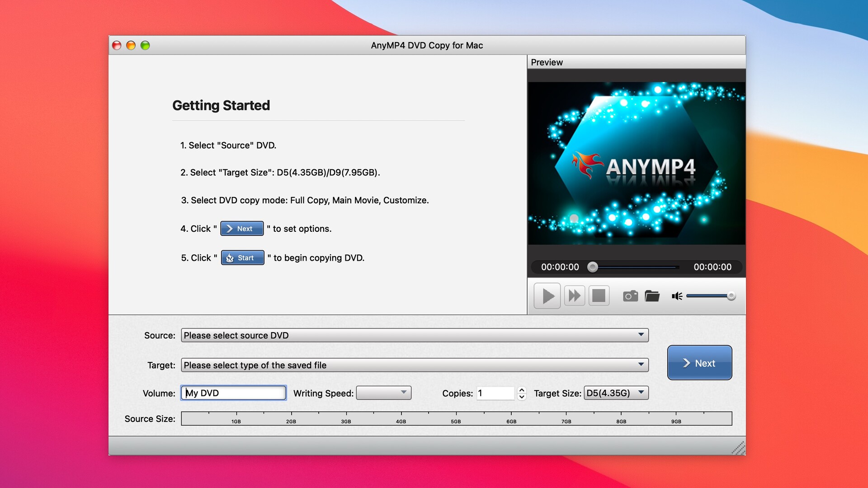Screen dimensions: 868x488
Task: Click the Volume label input field
Action: pos(233,392)
